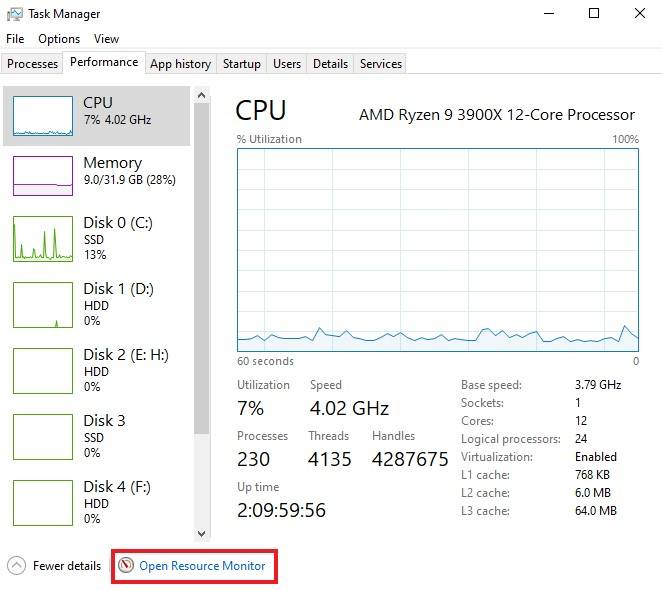This screenshot has height=590, width=662.
Task: Click the up time value 2:09:59:56
Action: click(281, 510)
